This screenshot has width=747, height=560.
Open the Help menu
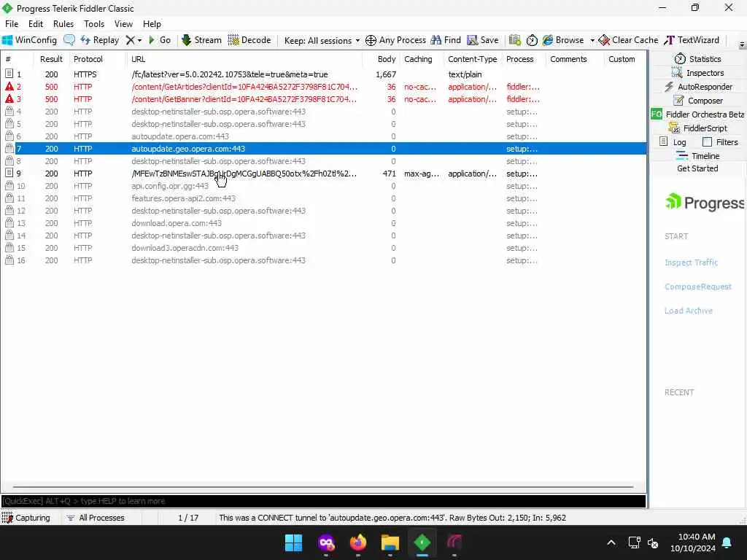point(152,24)
